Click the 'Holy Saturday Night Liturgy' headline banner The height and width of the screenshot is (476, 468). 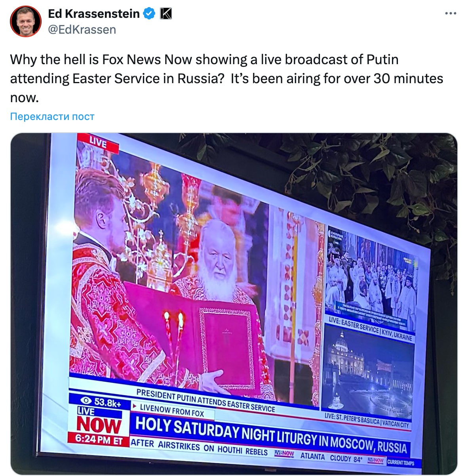point(270,434)
